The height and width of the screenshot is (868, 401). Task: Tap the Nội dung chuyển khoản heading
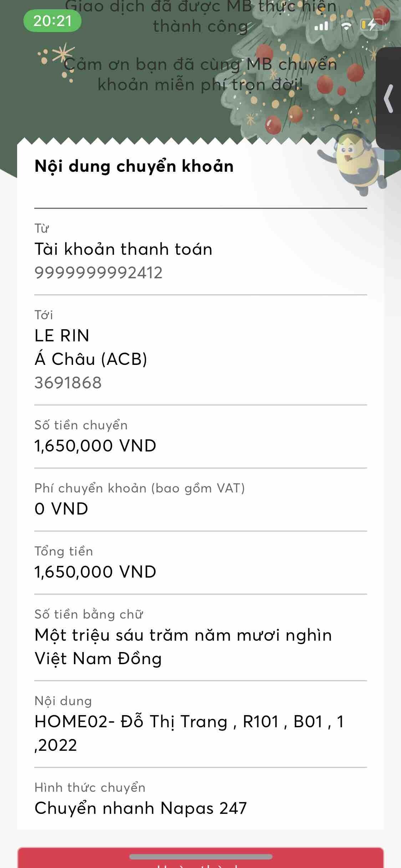pos(134,166)
